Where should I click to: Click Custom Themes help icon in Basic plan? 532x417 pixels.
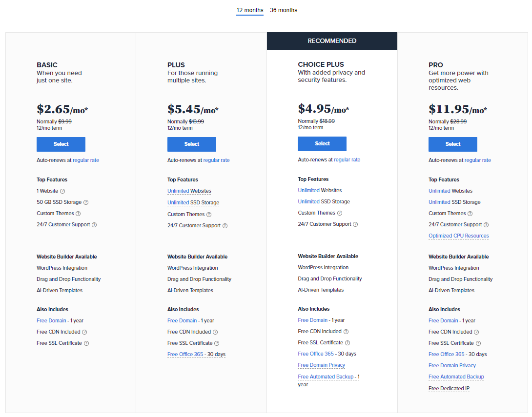pyautogui.click(x=78, y=214)
